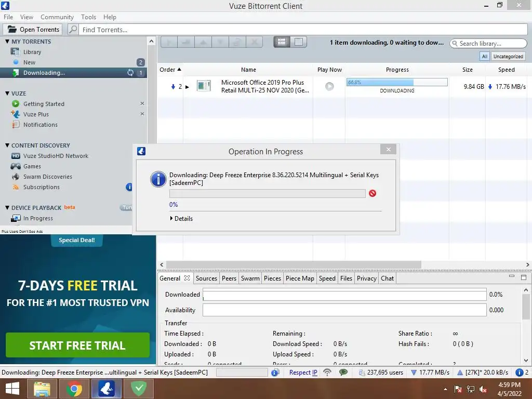Image resolution: width=532 pixels, height=399 pixels.
Task: Click the Subscriptions info badge
Action: coord(129,187)
